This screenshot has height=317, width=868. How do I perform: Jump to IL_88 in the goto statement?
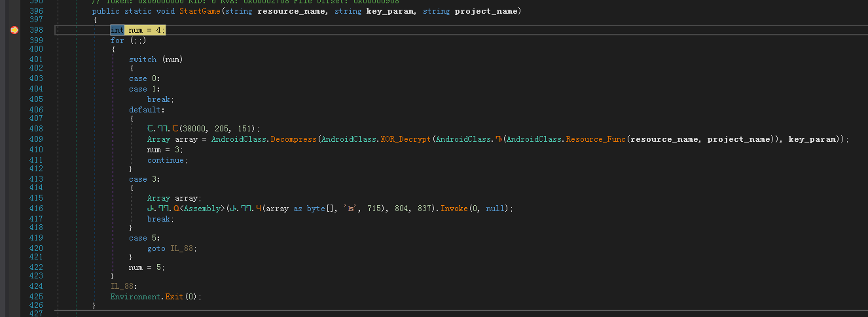[x=183, y=248]
